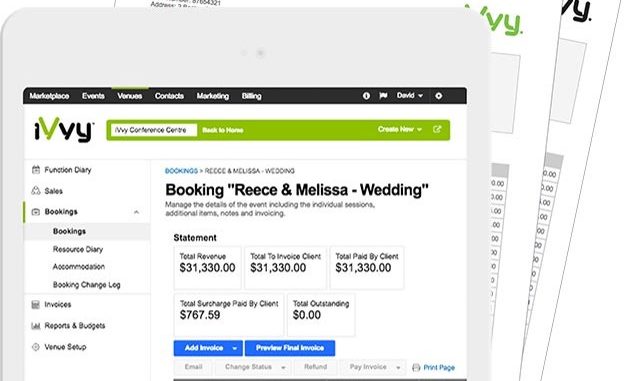Click the Total To Invoice Client card

[286, 268]
